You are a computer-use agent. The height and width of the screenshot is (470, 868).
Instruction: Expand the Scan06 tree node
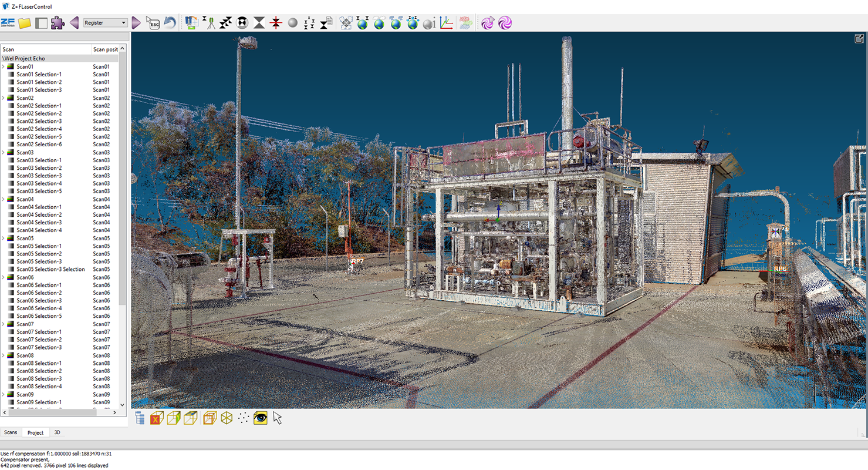click(x=3, y=277)
